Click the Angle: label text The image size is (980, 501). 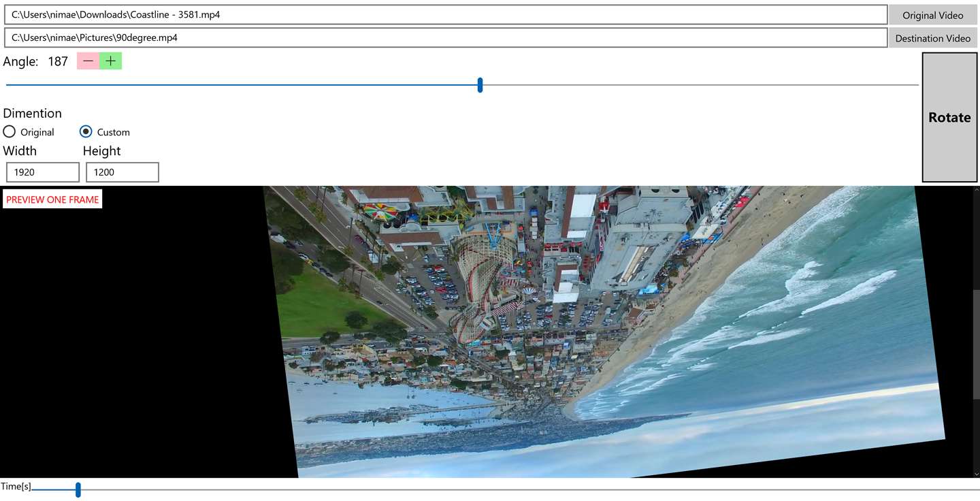point(20,61)
